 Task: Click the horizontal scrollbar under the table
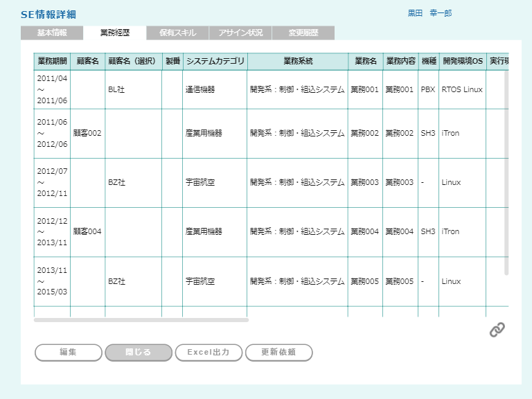141,320
